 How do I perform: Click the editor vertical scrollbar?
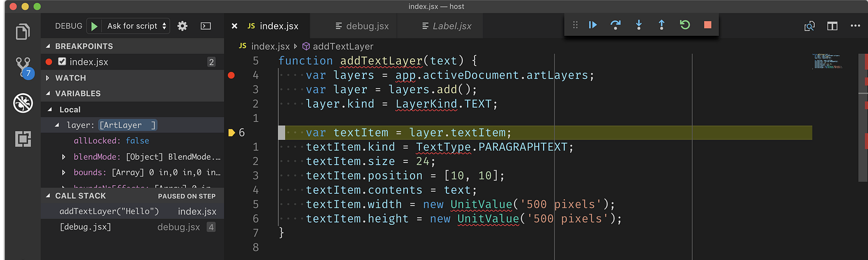863,118
